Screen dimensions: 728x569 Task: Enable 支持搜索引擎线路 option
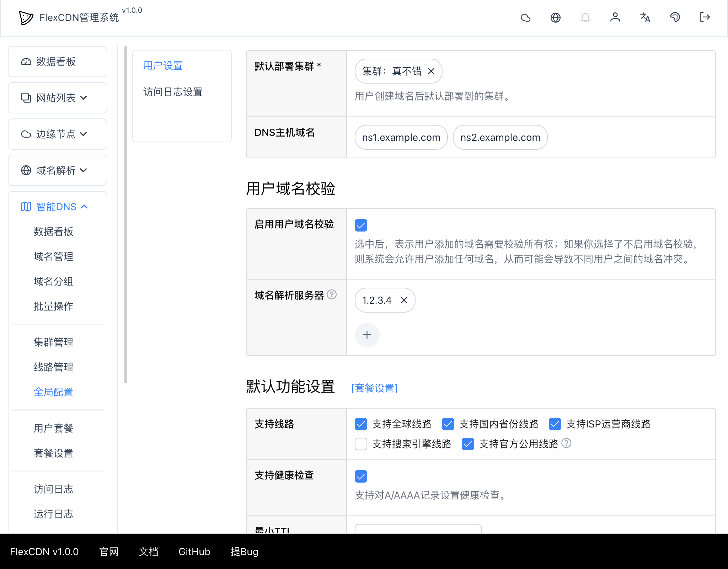[361, 444]
